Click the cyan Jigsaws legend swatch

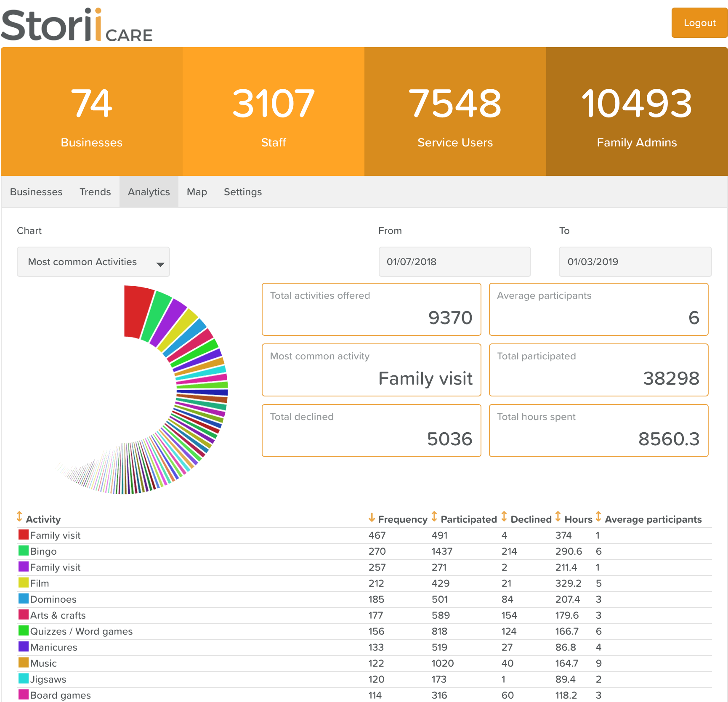click(24, 678)
